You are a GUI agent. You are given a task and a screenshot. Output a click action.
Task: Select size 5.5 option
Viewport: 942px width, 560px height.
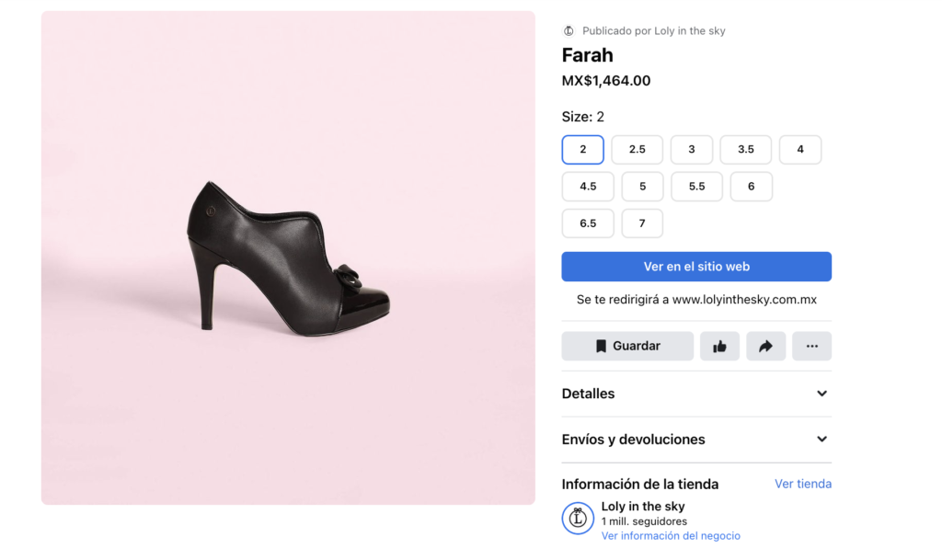[x=696, y=186]
